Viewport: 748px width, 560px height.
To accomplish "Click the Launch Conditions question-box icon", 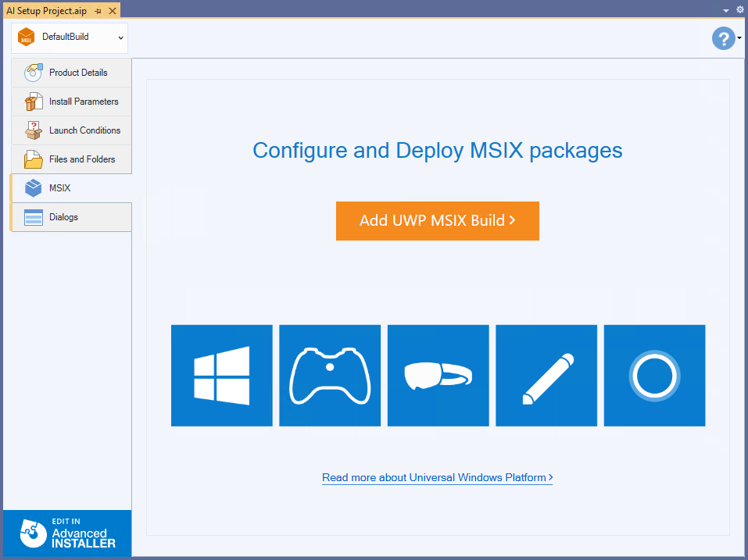I will (34, 130).
